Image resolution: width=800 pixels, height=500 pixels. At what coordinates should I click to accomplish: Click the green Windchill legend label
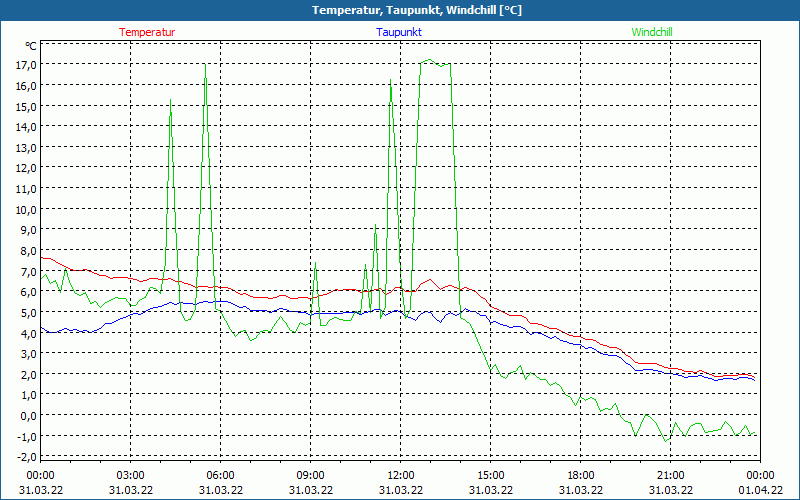point(652,32)
